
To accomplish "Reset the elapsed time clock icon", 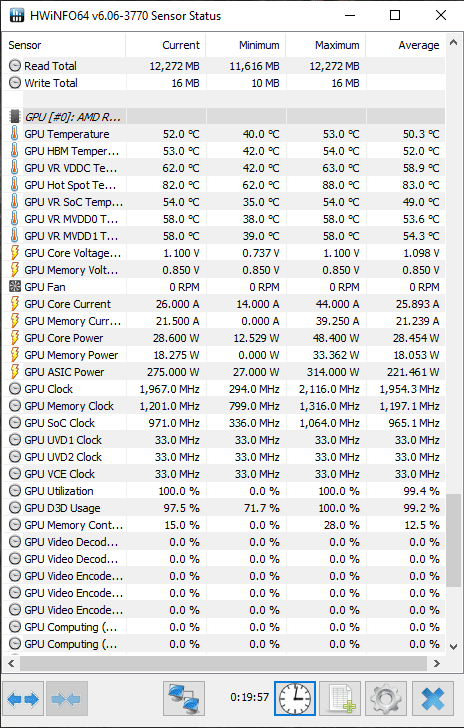I will pos(295,698).
